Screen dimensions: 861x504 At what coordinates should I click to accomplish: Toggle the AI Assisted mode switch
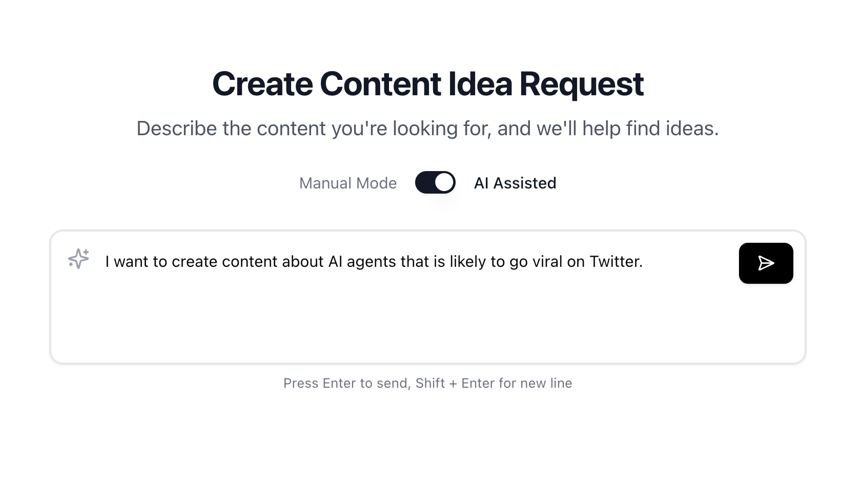[435, 182]
